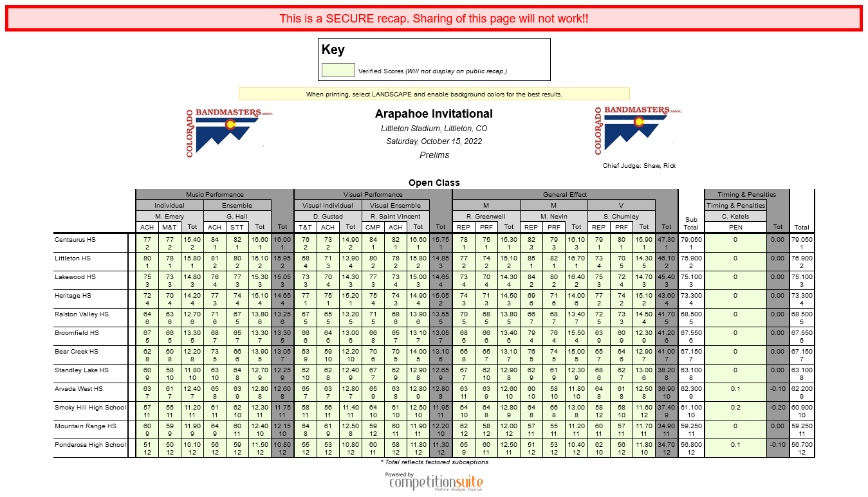Click the M&T column header
Screen dimensions: 868x497
coord(170,227)
